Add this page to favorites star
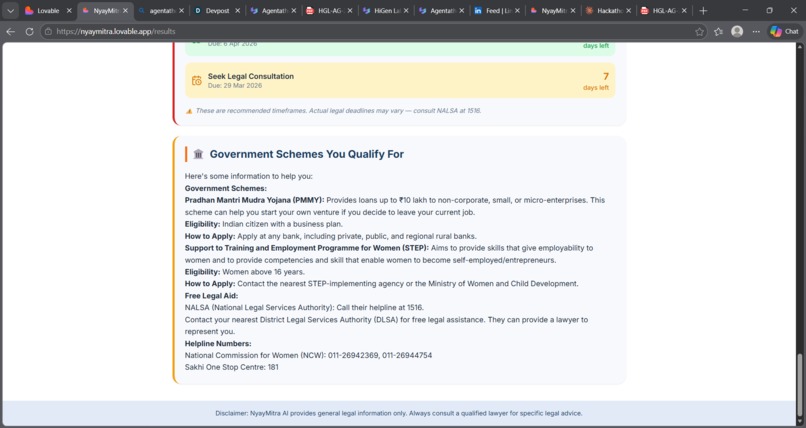Image resolution: width=806 pixels, height=428 pixels. point(699,32)
